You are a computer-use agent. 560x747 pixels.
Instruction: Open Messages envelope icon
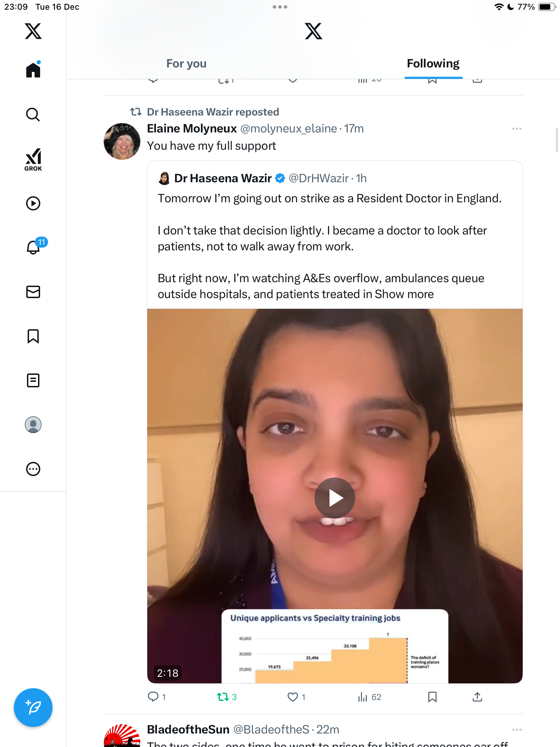click(33, 292)
